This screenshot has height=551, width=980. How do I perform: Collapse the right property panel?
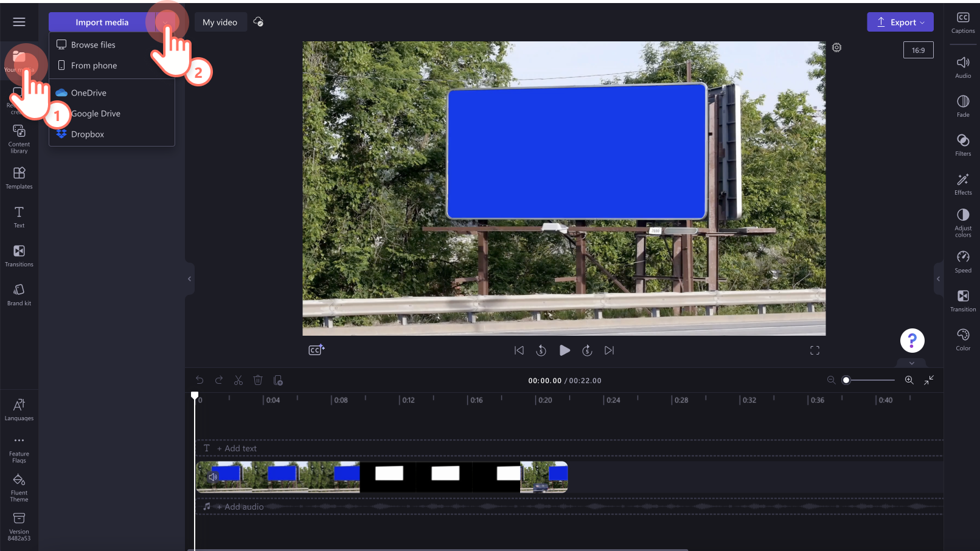click(x=938, y=279)
